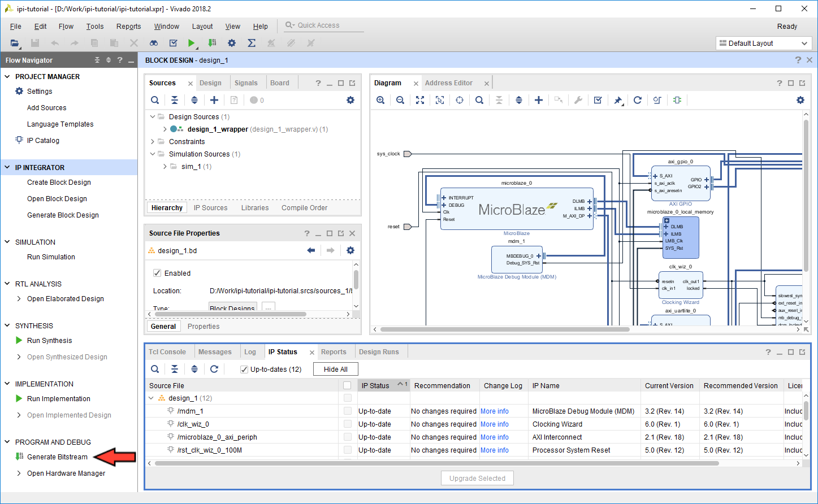
Task: Refresh the IP Status report
Action: pyautogui.click(x=214, y=369)
